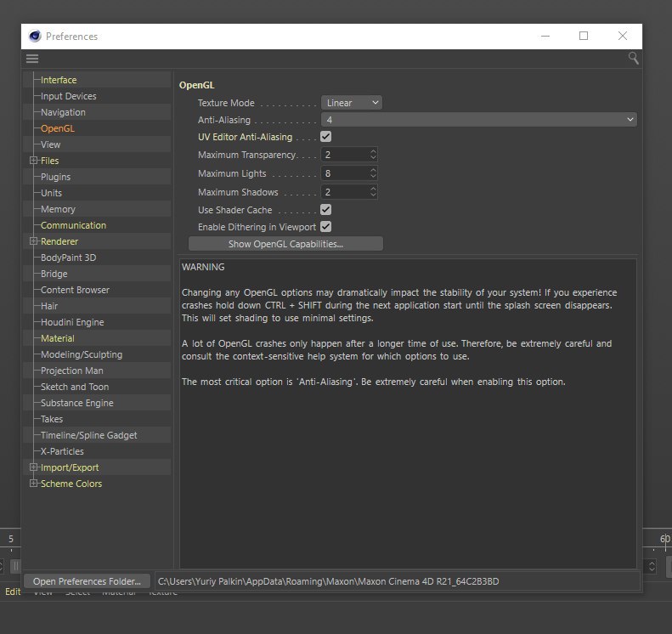
Task: Expand the Renderer tree node
Action: (33, 241)
